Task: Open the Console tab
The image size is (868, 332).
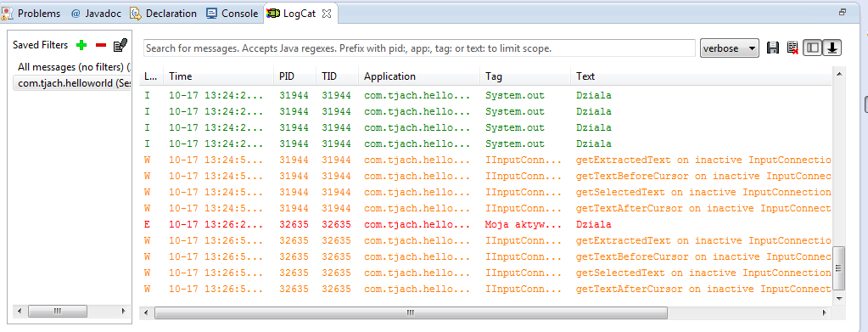Action: [x=232, y=14]
